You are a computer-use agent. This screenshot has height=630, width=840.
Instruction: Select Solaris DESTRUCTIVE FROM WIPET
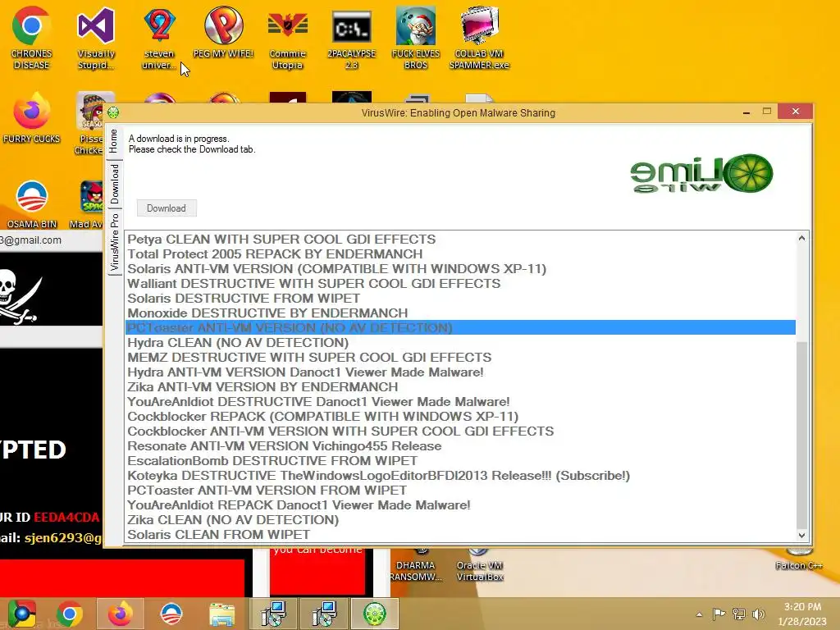pyautogui.click(x=460, y=299)
